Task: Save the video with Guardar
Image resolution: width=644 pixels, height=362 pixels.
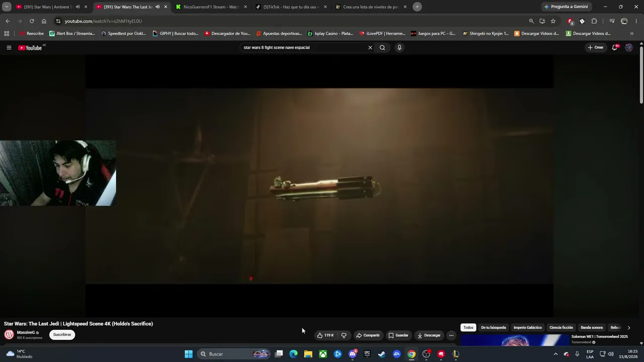Action: click(x=398, y=335)
